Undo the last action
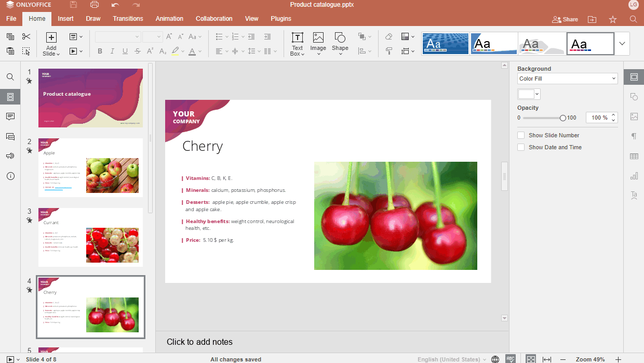The image size is (644, 363). [115, 5]
